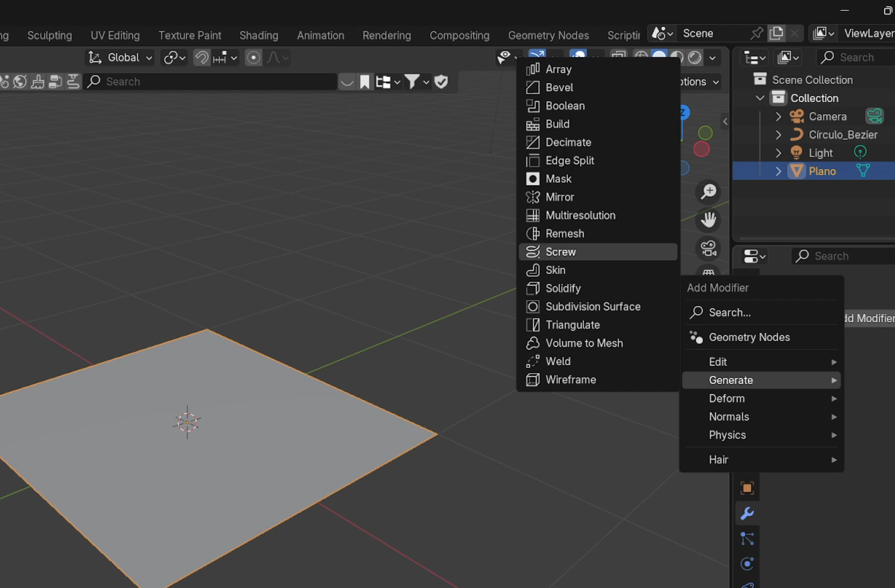Open the viewport shading options dropdown
The image size is (895, 588).
[x=712, y=57]
